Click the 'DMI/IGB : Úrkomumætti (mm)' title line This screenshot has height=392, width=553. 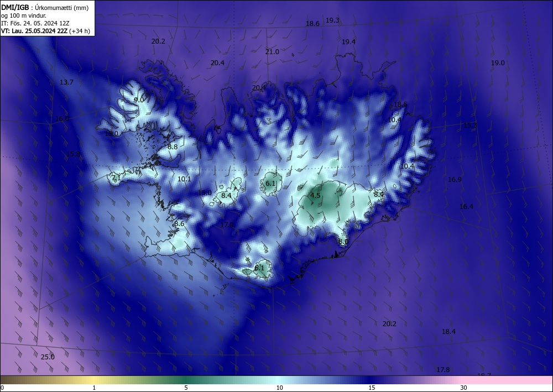click(x=45, y=8)
